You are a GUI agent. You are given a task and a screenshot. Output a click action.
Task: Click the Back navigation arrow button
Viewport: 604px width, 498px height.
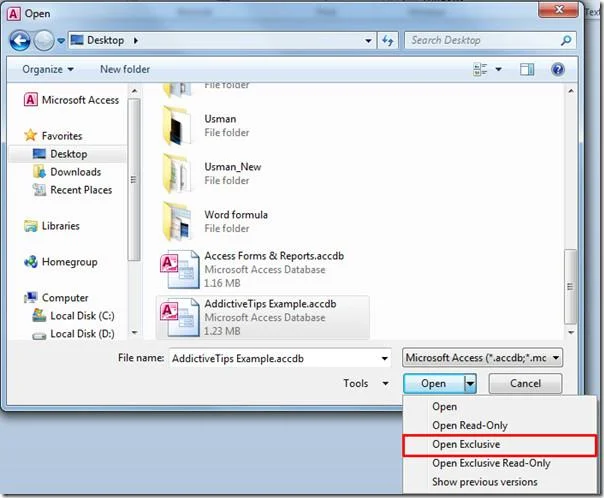20,40
